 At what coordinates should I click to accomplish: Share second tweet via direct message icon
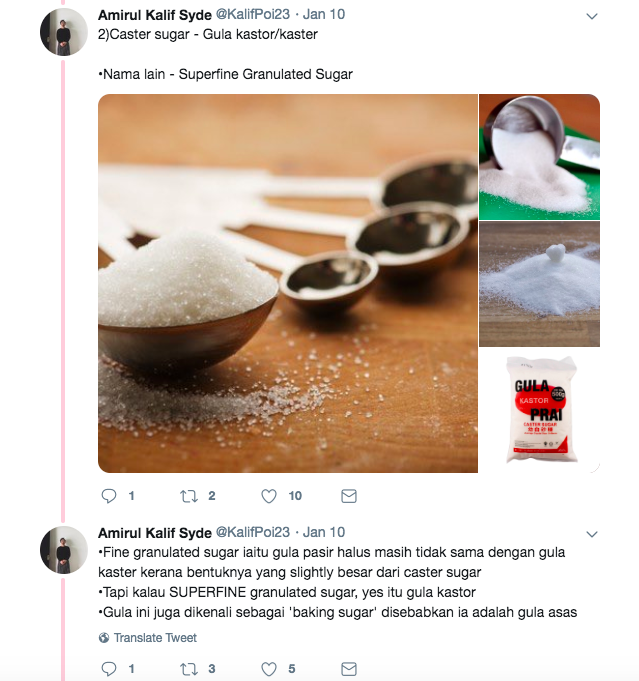tap(349, 669)
